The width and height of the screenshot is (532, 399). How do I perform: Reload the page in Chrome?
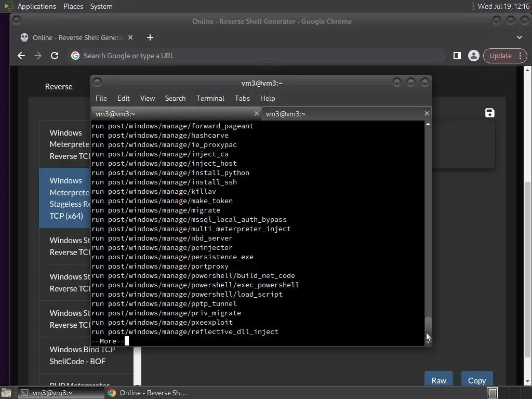54,56
